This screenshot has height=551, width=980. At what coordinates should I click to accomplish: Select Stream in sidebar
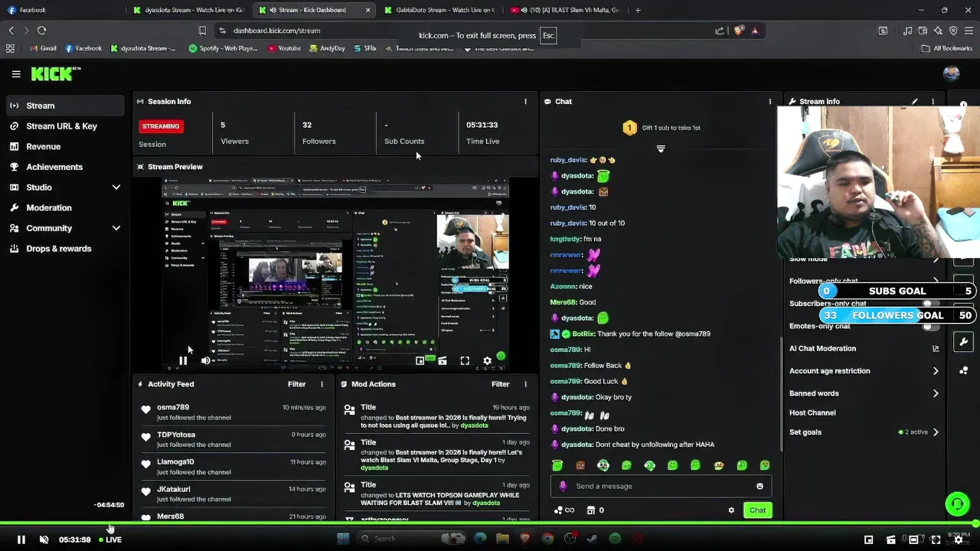65,106
